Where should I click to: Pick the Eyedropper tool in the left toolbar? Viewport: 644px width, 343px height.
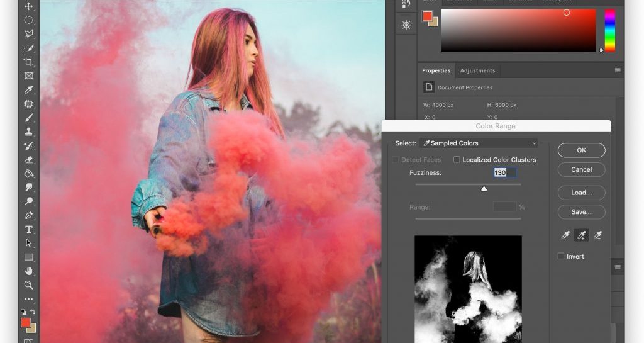pyautogui.click(x=28, y=89)
